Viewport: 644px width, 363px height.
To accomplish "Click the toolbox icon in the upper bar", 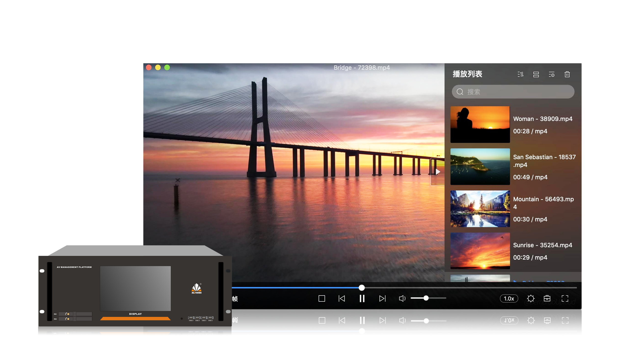I will tap(547, 298).
